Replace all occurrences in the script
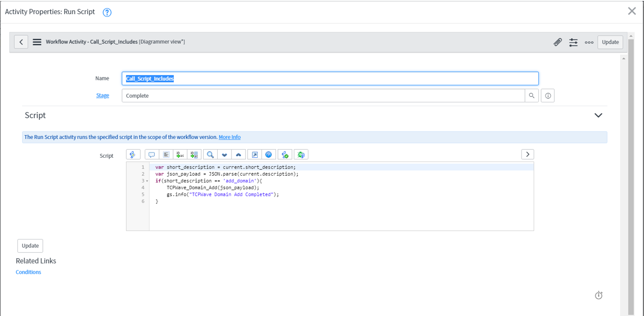This screenshot has width=644, height=316. 194,154
